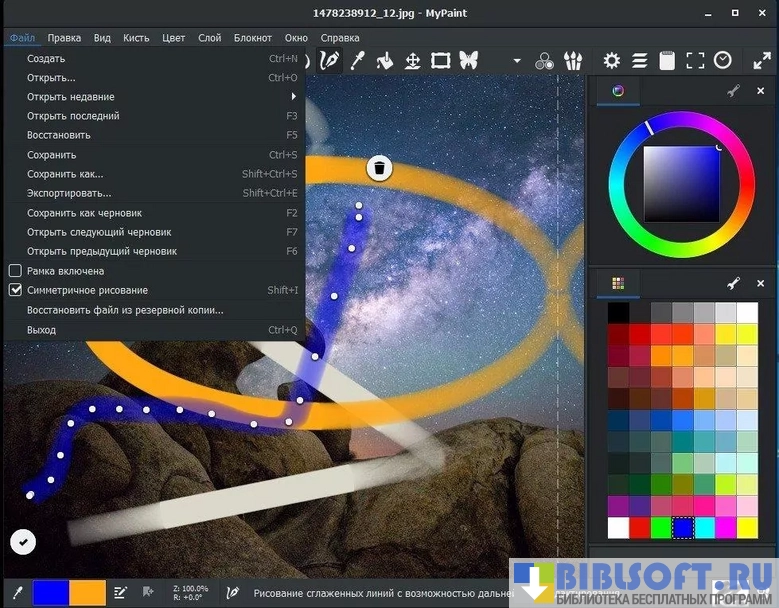Viewport: 779px width, 608px height.
Task: Select the flood fill bucket tool
Action: tap(384, 60)
